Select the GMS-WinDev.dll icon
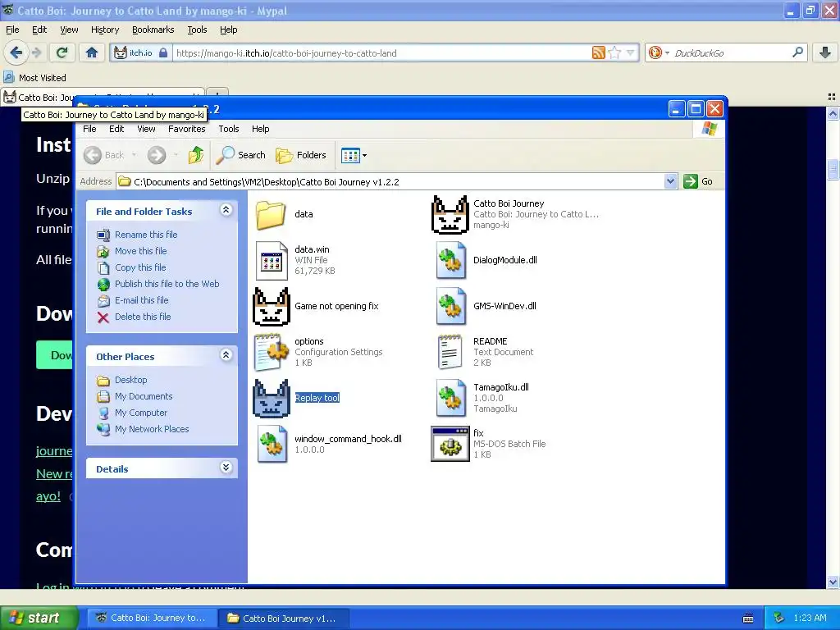Image resolution: width=840 pixels, height=630 pixels. pyautogui.click(x=450, y=307)
